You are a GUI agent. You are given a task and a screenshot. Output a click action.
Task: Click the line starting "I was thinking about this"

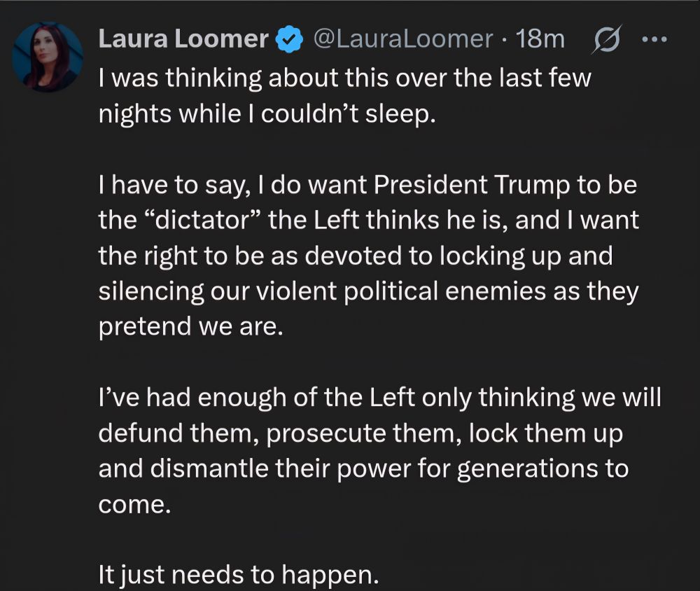tap(344, 78)
